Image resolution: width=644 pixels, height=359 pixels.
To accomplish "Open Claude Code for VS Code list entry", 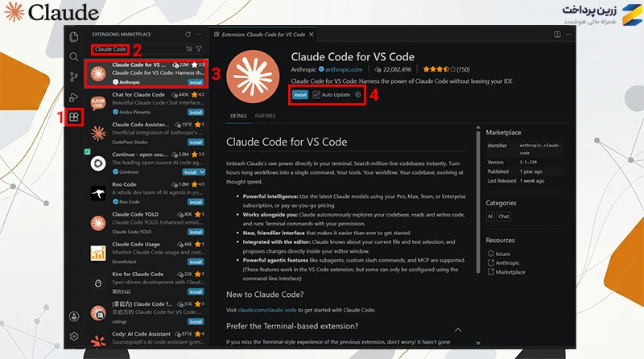I will coord(147,73).
